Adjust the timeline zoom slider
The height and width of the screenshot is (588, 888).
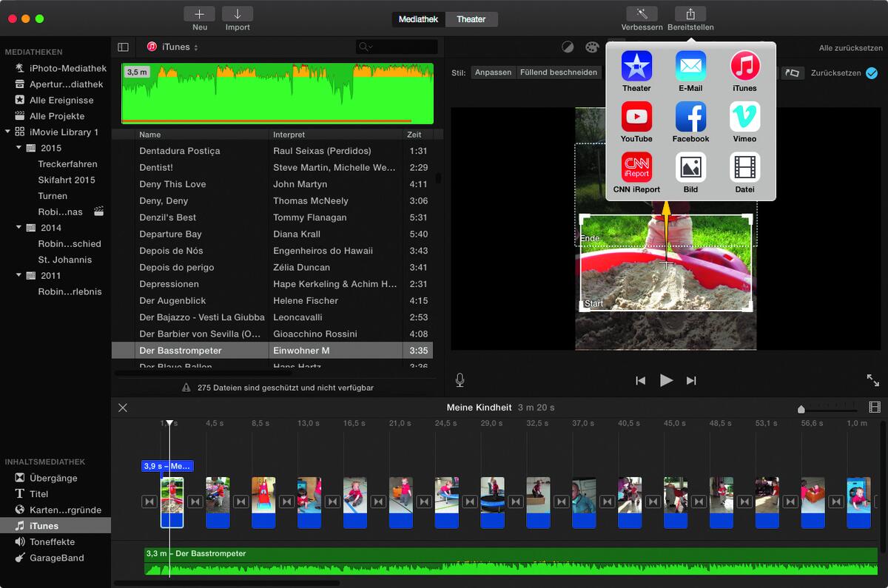[x=801, y=409]
